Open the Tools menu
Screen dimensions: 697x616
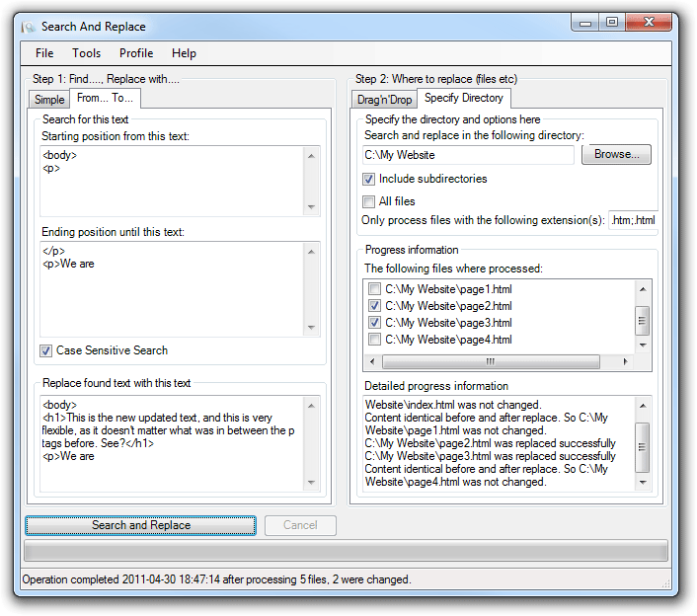tap(86, 53)
